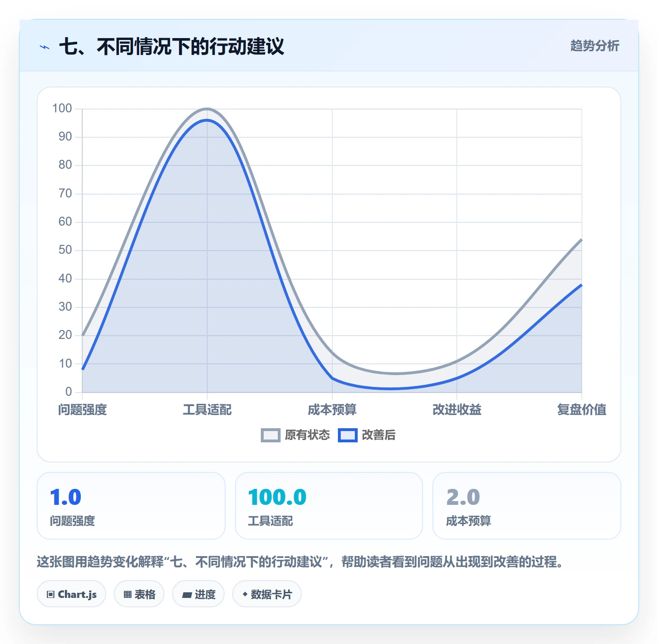This screenshot has width=658, height=644.
Task: Open the 问题强度 1.0 stat card
Action: click(131, 506)
